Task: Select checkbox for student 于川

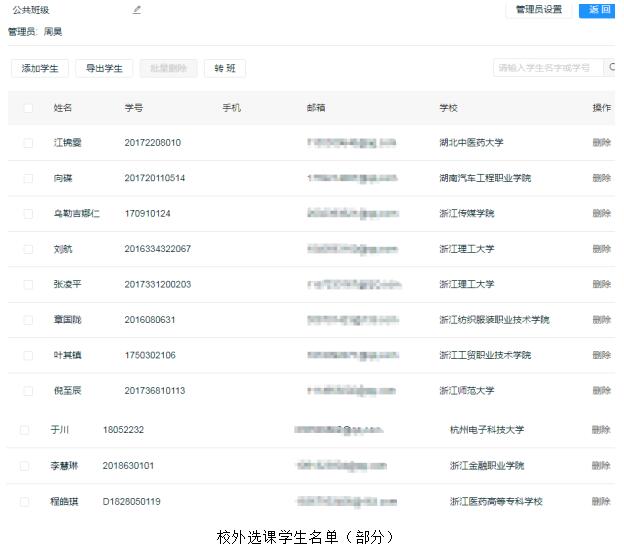Action: [24, 430]
